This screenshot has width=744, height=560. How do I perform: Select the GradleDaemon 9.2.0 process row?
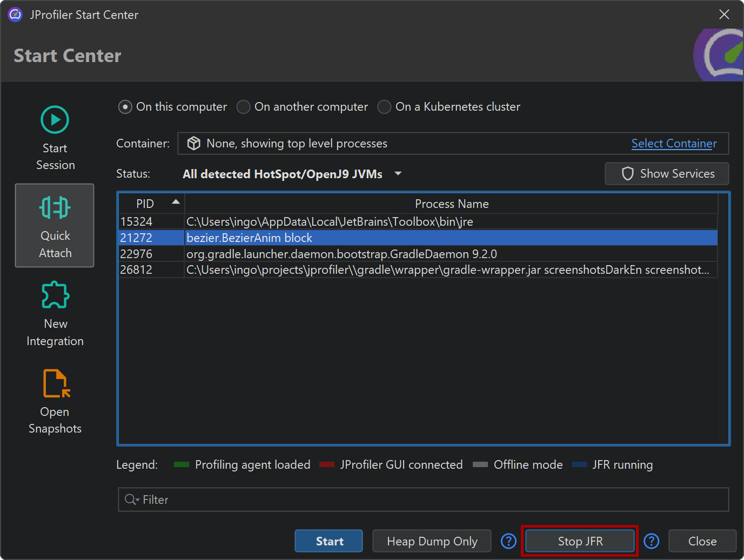(x=341, y=254)
